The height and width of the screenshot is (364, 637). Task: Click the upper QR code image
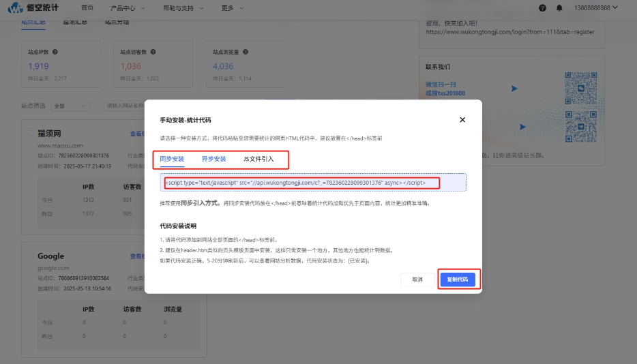(x=581, y=88)
